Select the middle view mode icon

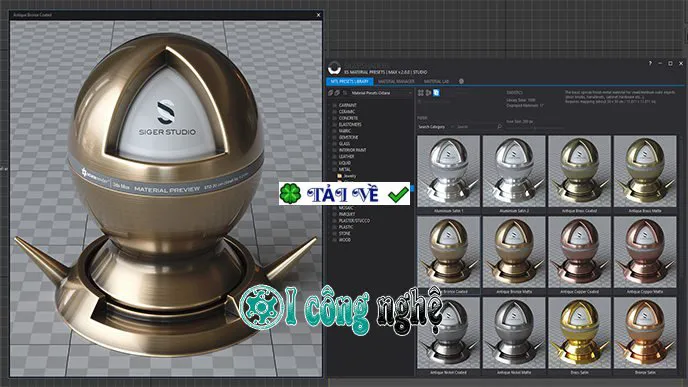428,93
